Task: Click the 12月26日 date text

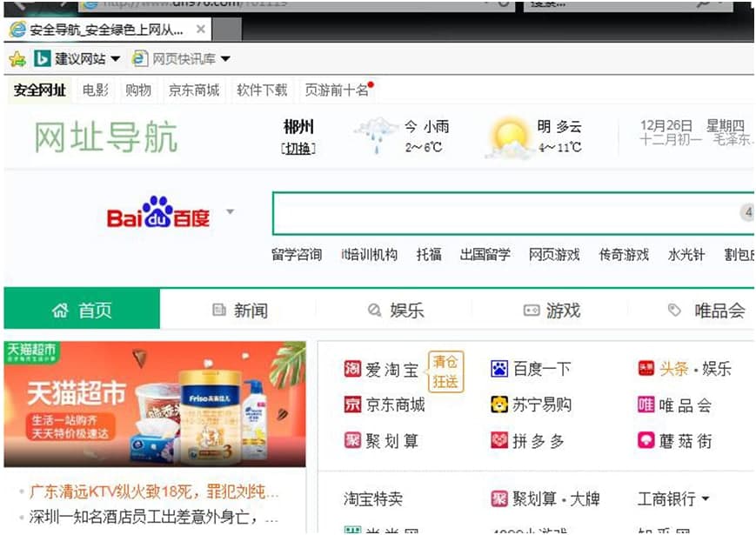Action: click(x=666, y=126)
